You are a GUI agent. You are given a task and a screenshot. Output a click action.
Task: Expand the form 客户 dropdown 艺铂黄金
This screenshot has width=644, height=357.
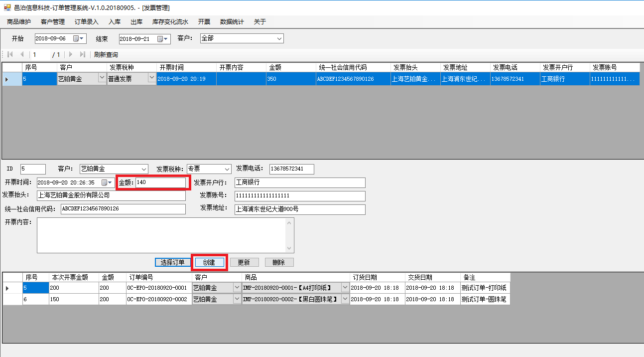point(144,169)
